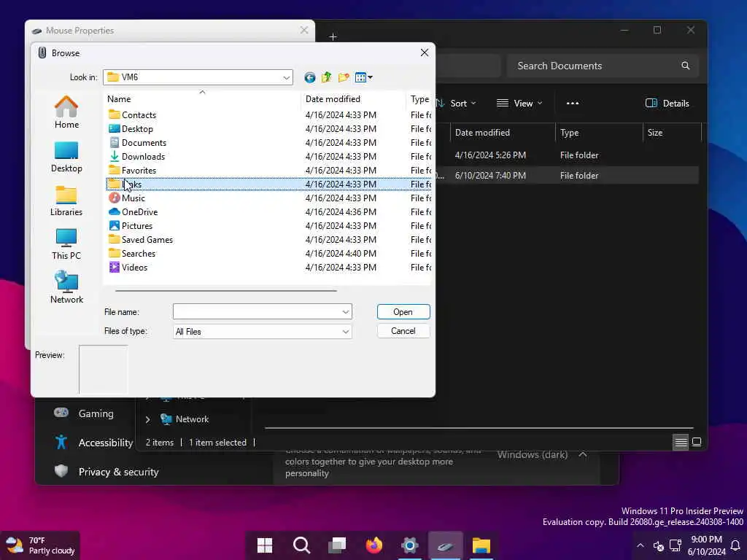
Task: Select the Contacts folder icon
Action: pyautogui.click(x=115, y=114)
